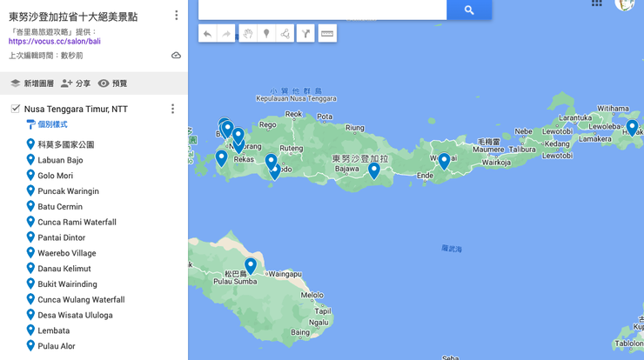Select Waerebo Village in the places list
The width and height of the screenshot is (644, 360).
click(x=66, y=253)
